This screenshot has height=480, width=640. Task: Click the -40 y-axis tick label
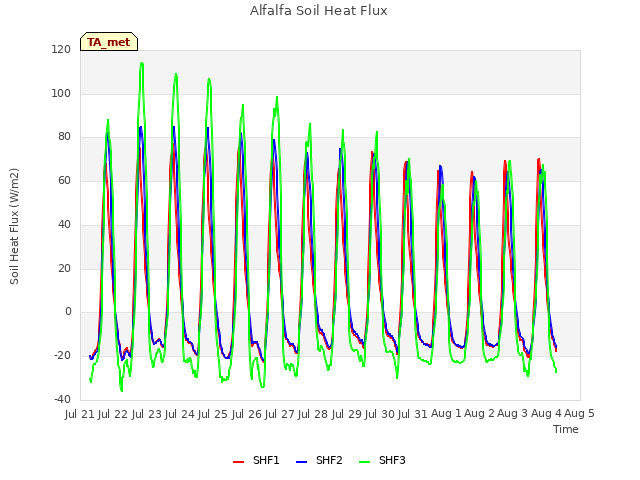pos(62,399)
